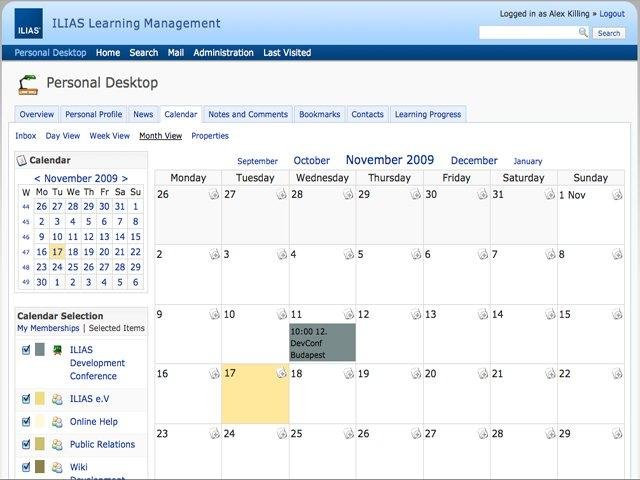Add appointment icon on November 13
The image size is (640, 480).
click(x=483, y=314)
